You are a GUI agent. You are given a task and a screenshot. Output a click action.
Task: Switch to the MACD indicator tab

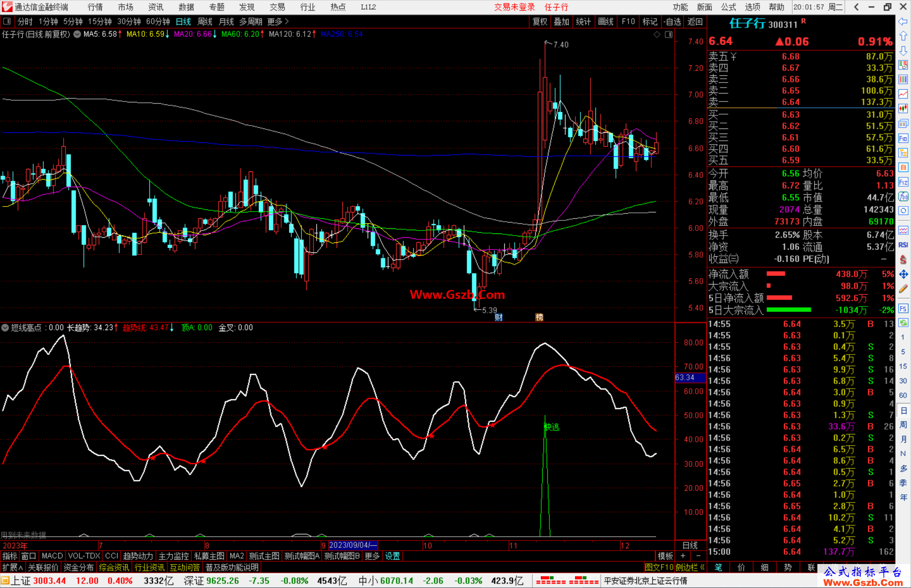pyautogui.click(x=52, y=556)
